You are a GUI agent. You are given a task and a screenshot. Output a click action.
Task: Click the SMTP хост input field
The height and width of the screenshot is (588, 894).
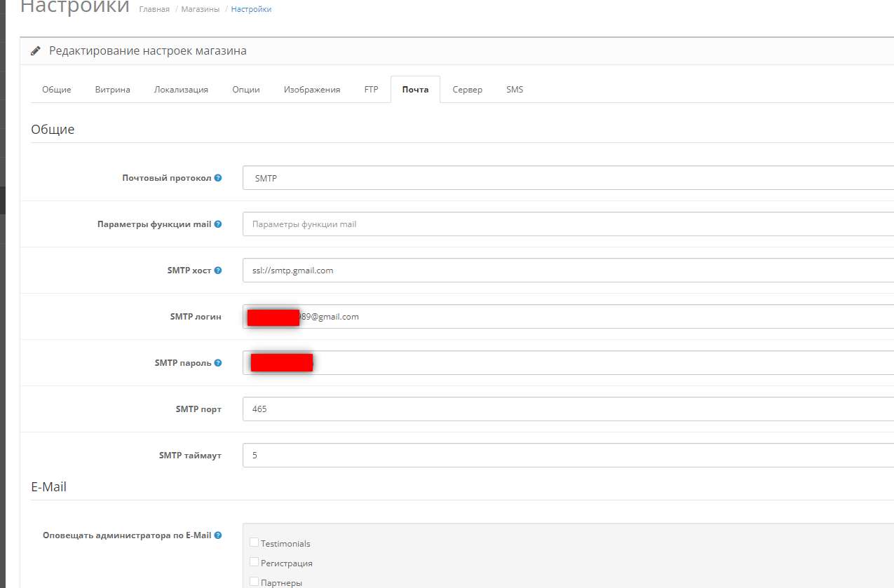[568, 271]
